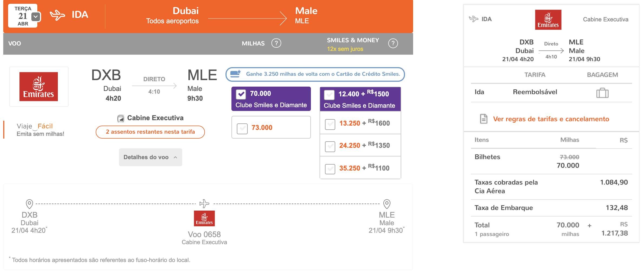Click the baggage suitcase icon
The width and height of the screenshot is (644, 275).
(x=602, y=93)
